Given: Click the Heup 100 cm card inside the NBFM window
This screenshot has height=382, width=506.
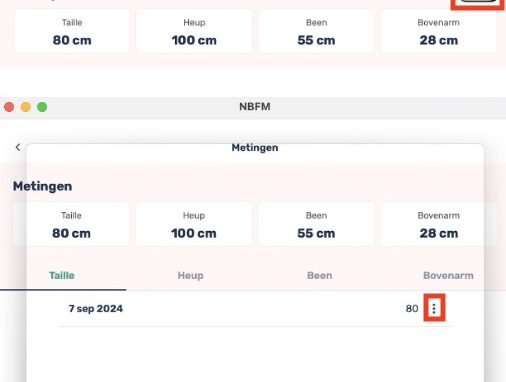Looking at the screenshot, I should tap(194, 225).
